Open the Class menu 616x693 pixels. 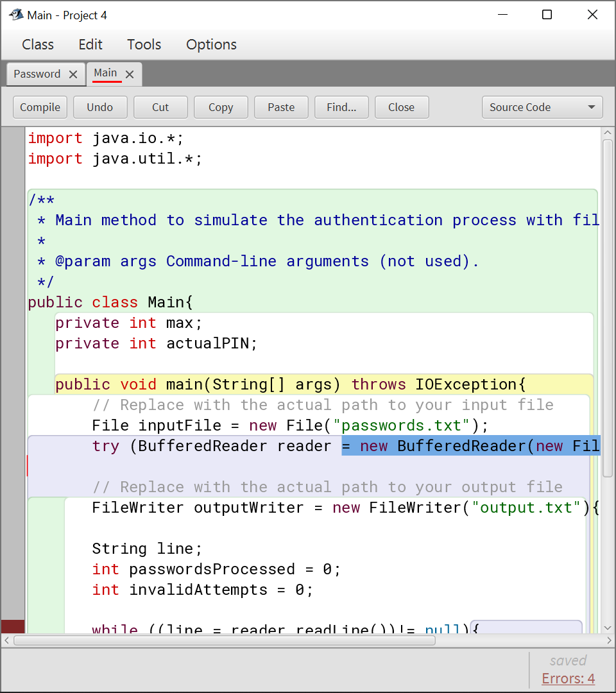tap(37, 44)
